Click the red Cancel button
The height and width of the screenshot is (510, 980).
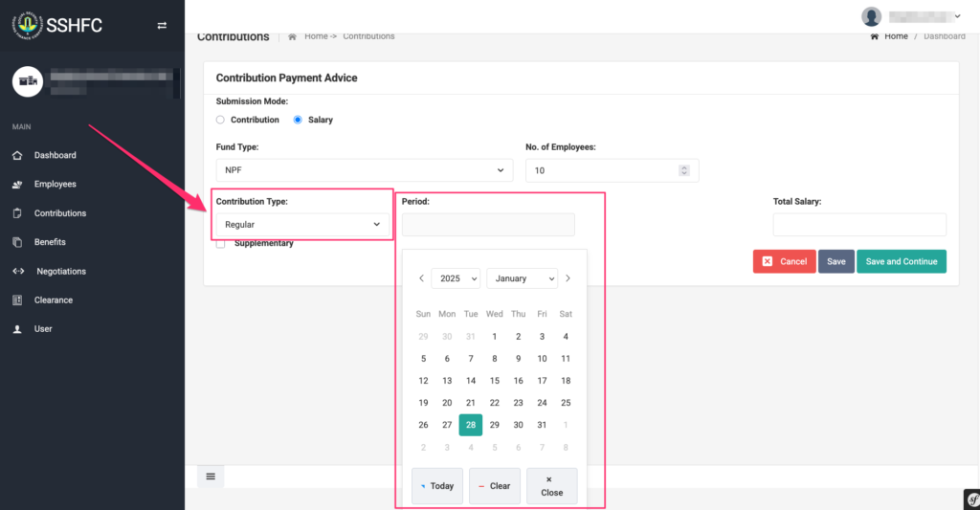coord(784,261)
